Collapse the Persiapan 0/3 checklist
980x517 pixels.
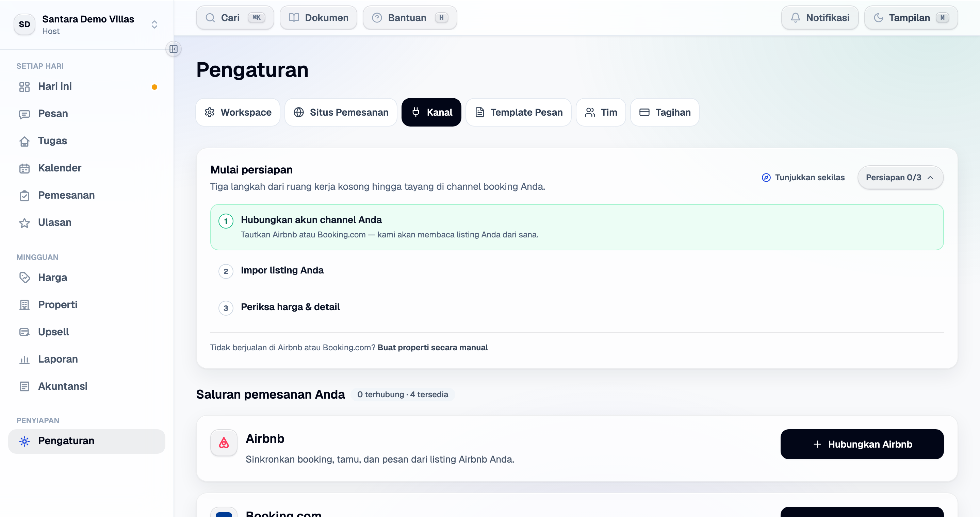pyautogui.click(x=900, y=178)
